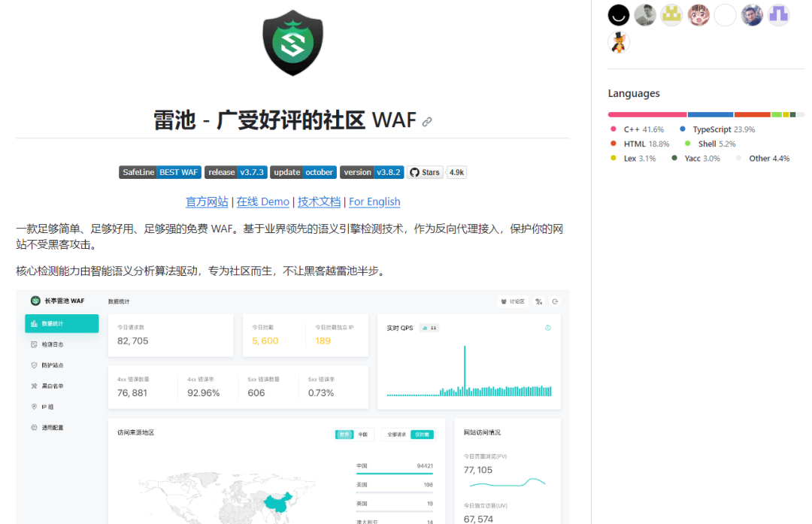Click the 通用配置 gear icon in dashboard
Image resolution: width=812 pixels, height=524 pixels.
pyautogui.click(x=34, y=427)
